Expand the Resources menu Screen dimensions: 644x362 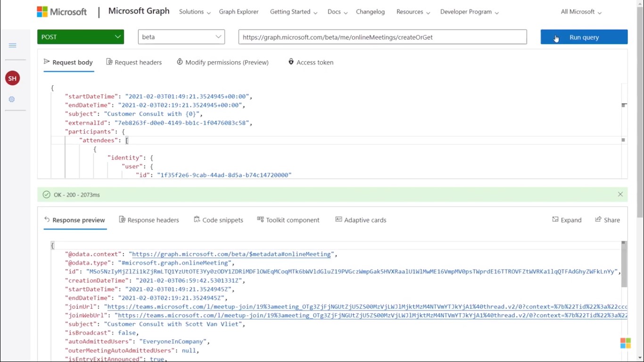[413, 12]
